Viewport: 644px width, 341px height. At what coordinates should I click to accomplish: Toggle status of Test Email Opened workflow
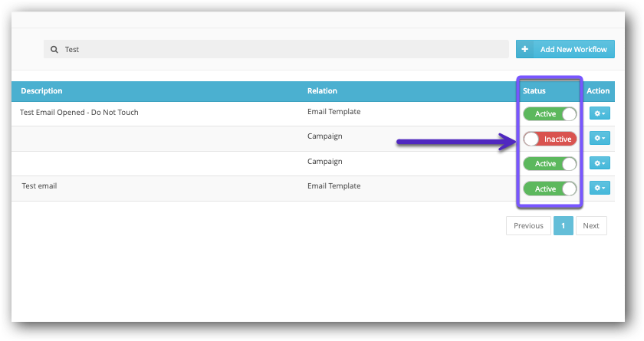pyautogui.click(x=550, y=114)
